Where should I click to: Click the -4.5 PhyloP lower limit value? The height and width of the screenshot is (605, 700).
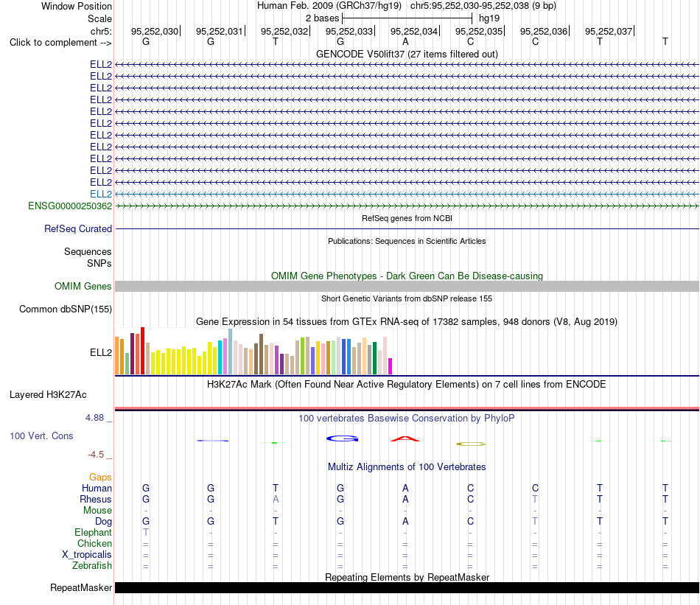(96, 455)
